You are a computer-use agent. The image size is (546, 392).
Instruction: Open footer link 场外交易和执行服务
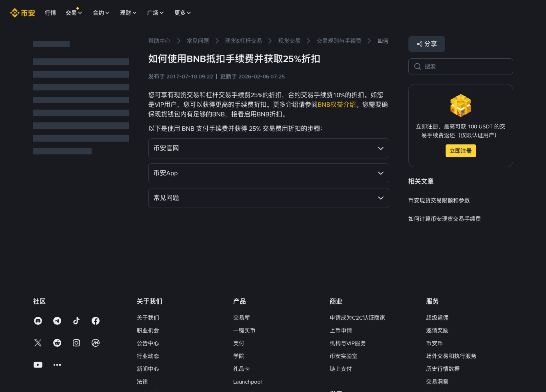click(451, 356)
